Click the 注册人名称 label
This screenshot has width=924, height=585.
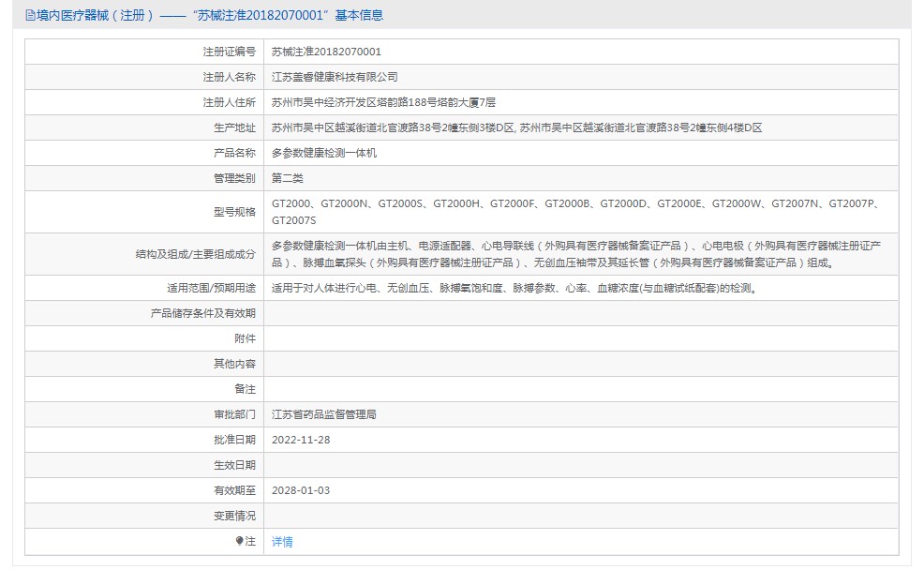[x=230, y=77]
